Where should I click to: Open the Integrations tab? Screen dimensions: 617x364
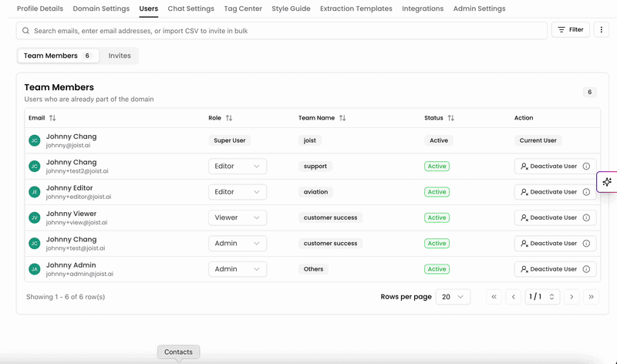(x=423, y=8)
